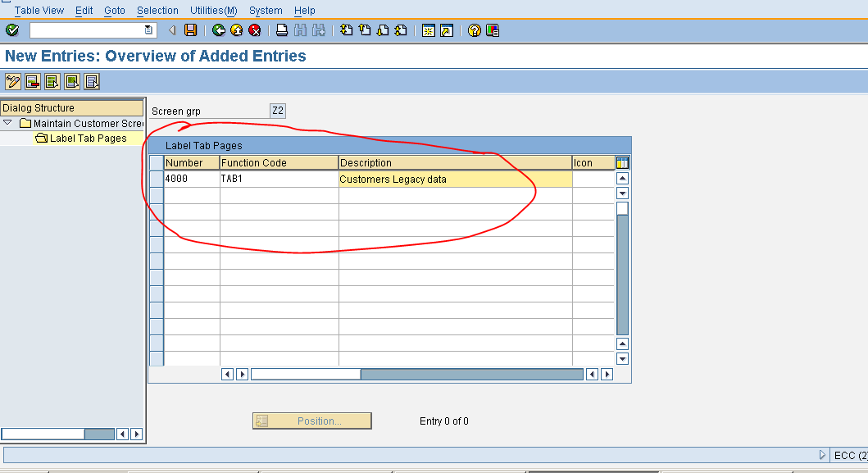Open the command field history dropdown
The image size is (868, 473).
coord(147,30)
